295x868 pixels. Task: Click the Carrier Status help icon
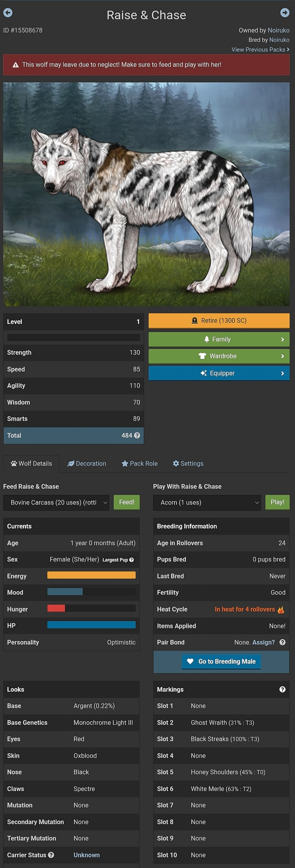coord(51,855)
